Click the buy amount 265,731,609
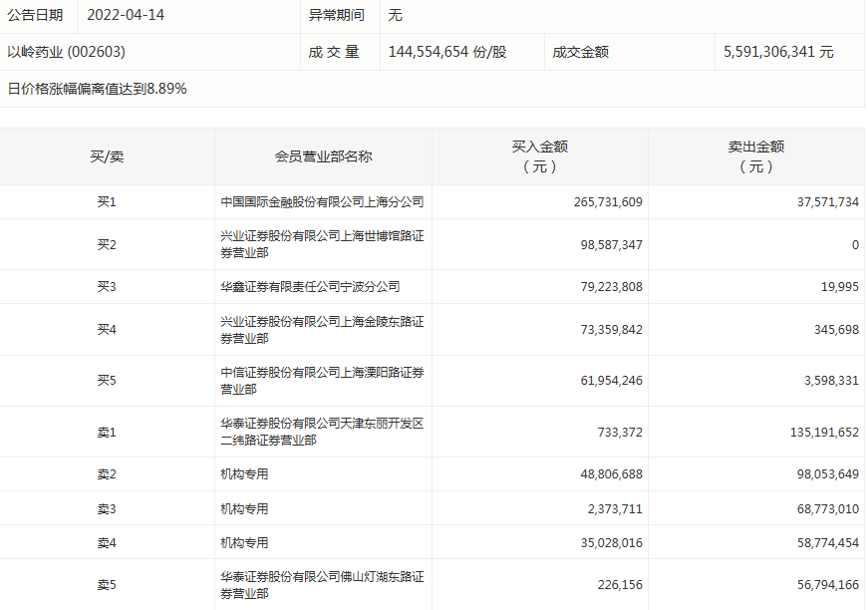 [x=608, y=202]
